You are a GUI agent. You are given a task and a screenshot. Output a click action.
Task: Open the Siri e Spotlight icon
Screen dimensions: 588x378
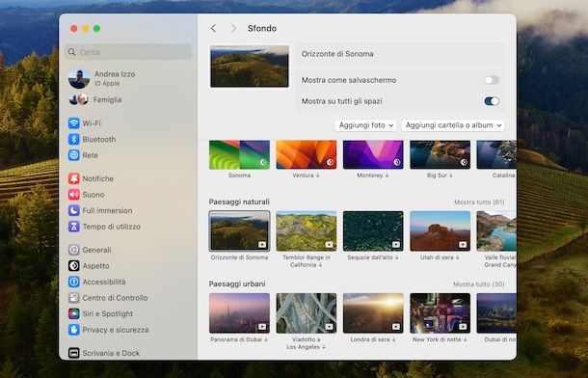click(x=74, y=313)
